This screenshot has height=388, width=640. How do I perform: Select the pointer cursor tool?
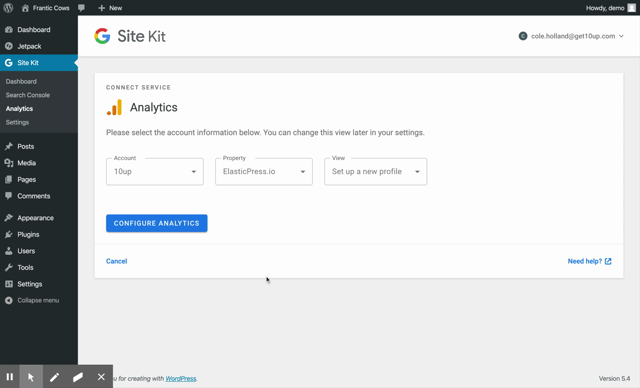(x=31, y=377)
